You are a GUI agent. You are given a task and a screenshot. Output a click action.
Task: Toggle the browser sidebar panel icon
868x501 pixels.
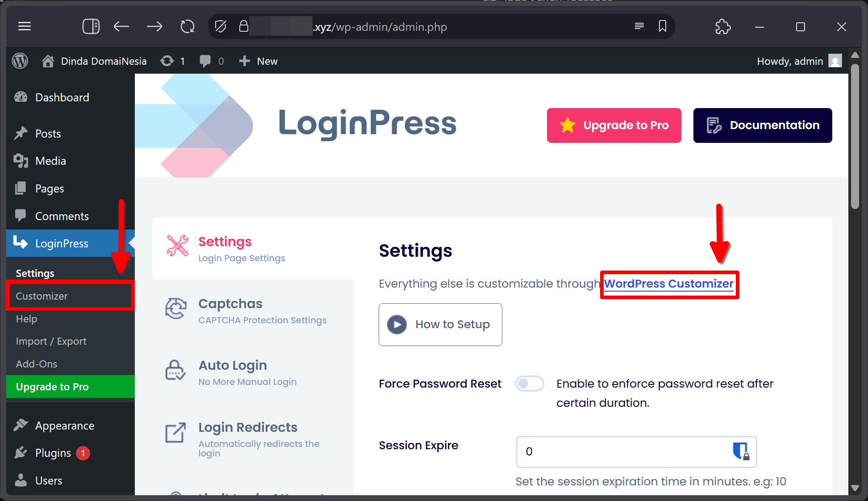(x=91, y=26)
